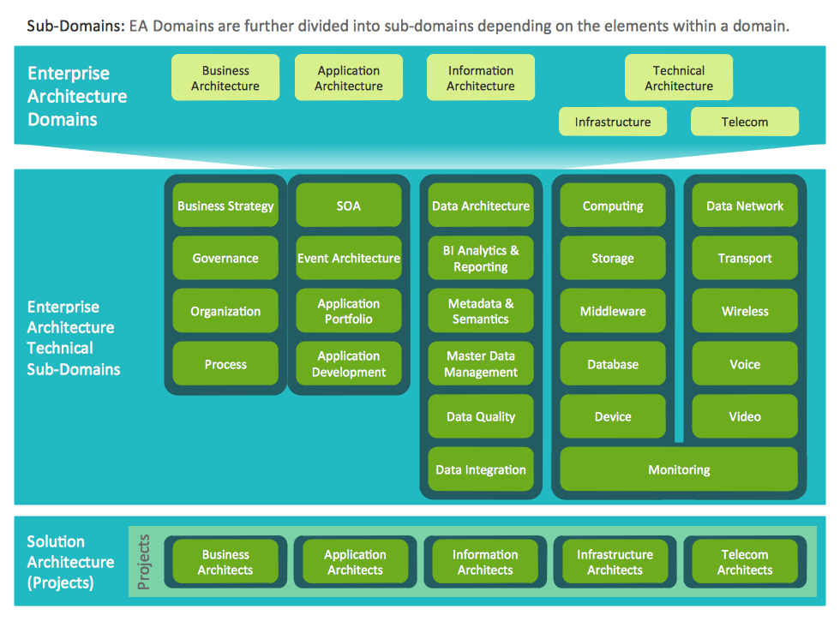Select the Video box

click(745, 416)
